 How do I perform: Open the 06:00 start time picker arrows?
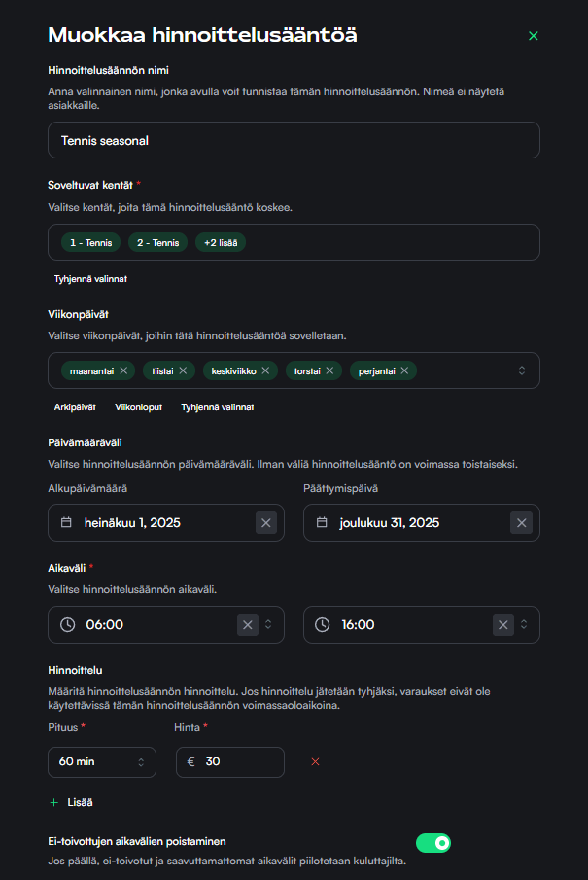click(269, 624)
